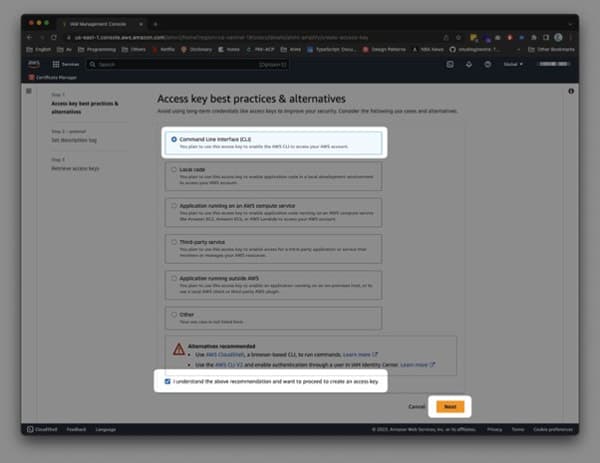This screenshot has height=463, width=600.
Task: Open the account name dropdown
Action: click(x=553, y=64)
